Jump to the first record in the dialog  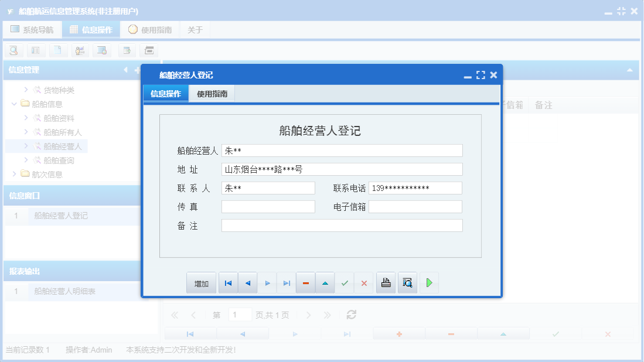pos(228,282)
